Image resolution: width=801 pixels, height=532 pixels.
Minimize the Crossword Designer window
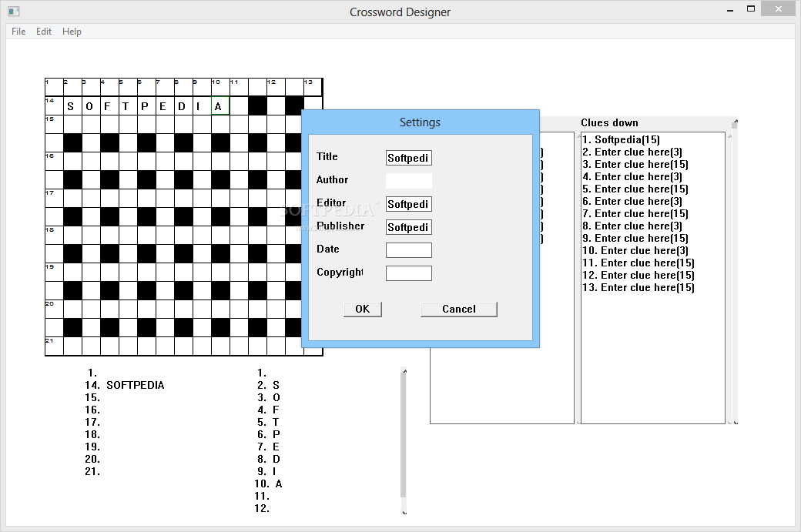[730, 10]
